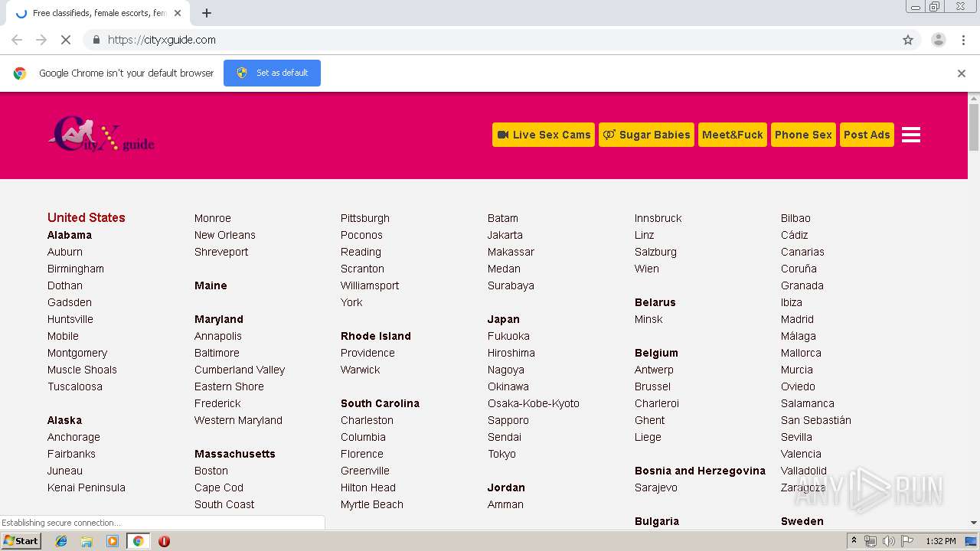Open the Valencia link
This screenshot has width=980, height=551.
click(801, 454)
